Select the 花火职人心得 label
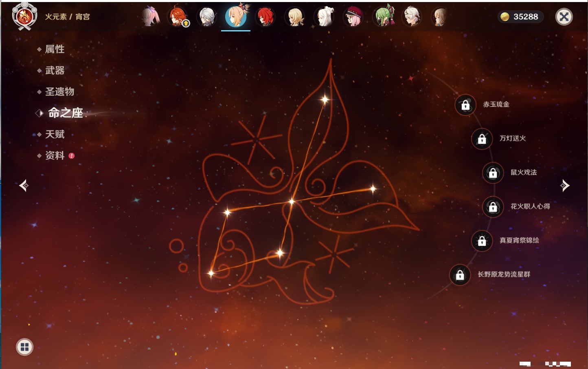This screenshot has height=369, width=588. (530, 206)
